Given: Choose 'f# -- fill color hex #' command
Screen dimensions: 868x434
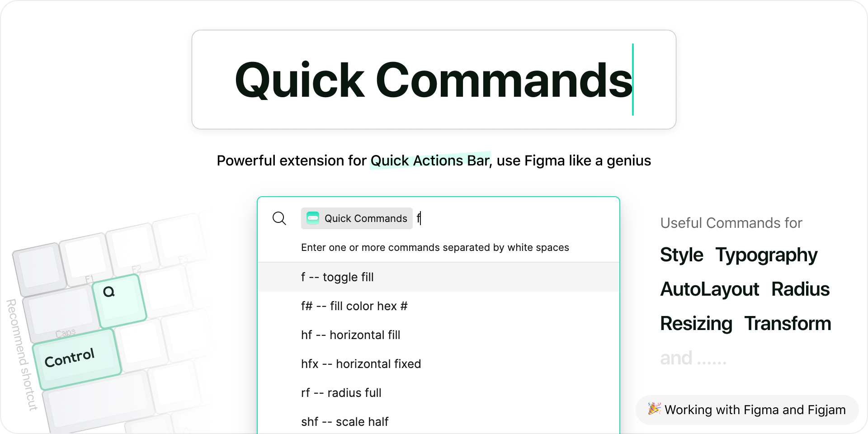Looking at the screenshot, I should click(x=439, y=306).
